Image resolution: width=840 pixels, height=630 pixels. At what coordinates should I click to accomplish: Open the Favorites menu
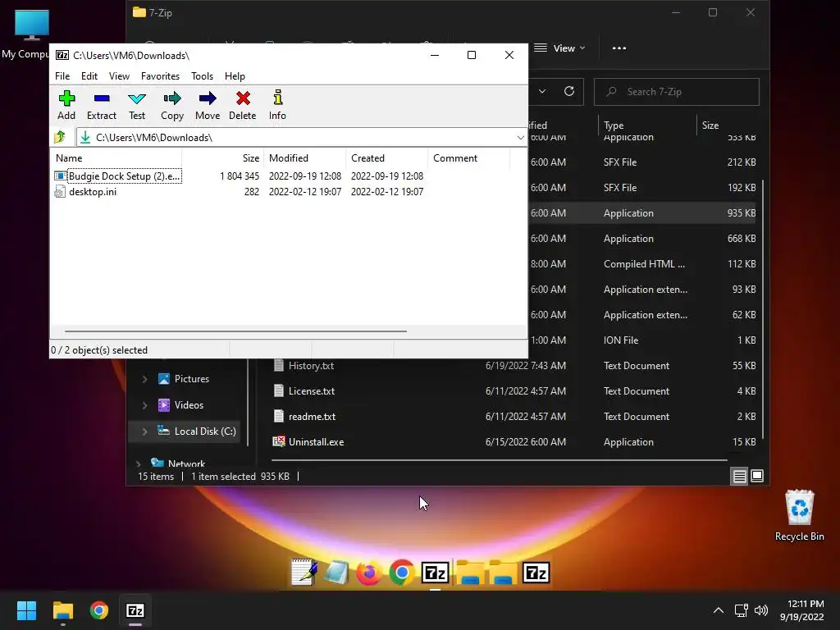[x=160, y=76]
